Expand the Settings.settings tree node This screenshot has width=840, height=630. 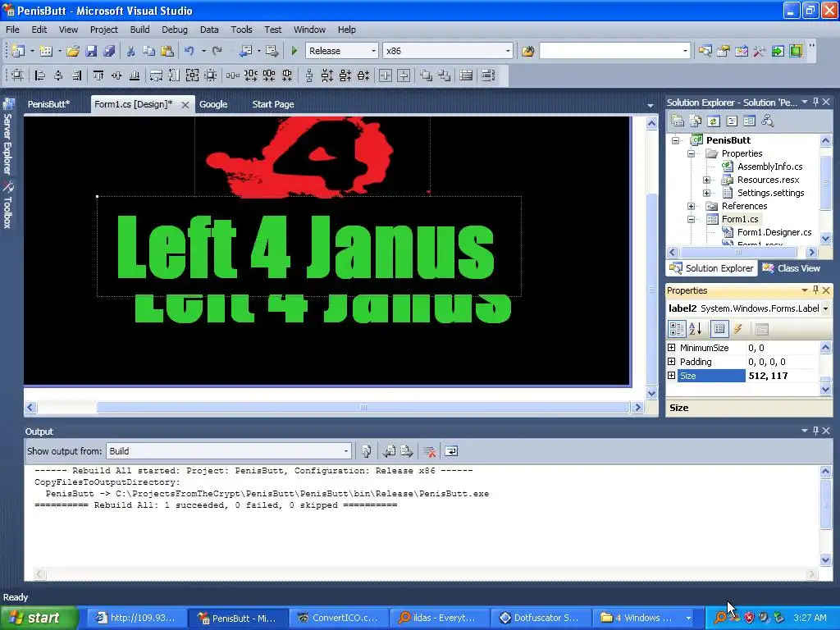pyautogui.click(x=706, y=193)
